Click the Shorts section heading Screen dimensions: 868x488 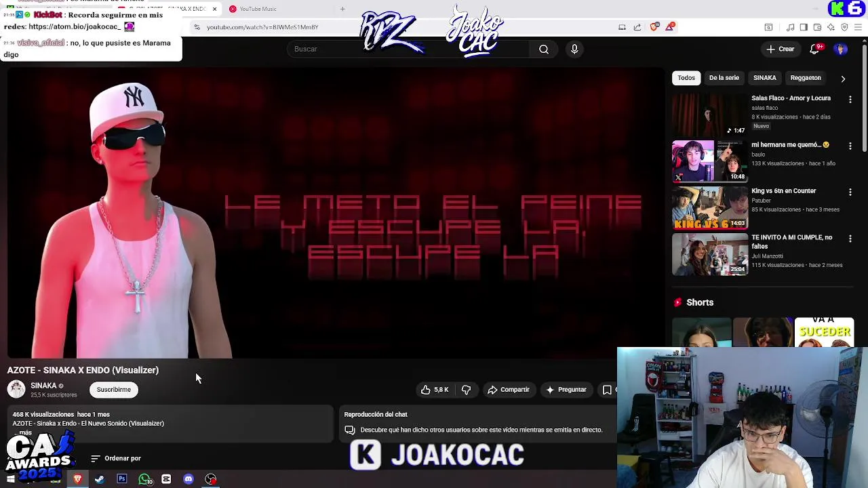[700, 302]
